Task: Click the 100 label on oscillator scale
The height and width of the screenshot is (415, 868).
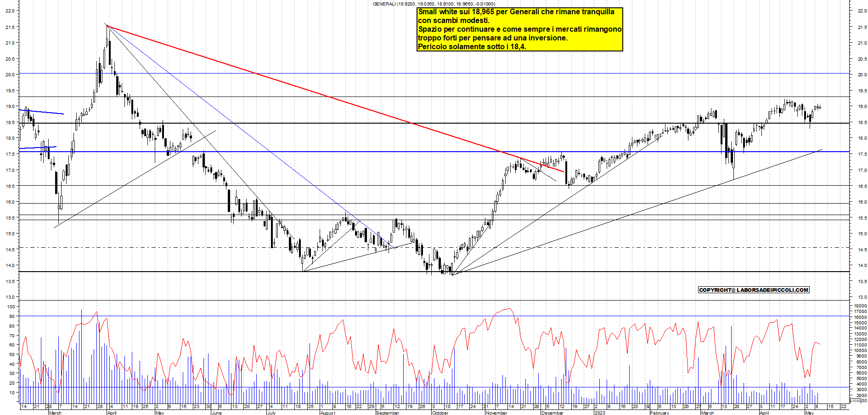Action: tap(11, 307)
